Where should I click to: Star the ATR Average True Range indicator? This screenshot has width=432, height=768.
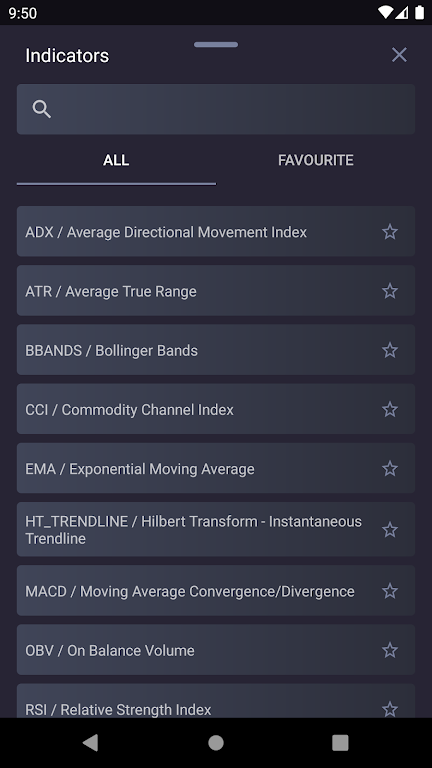(390, 291)
